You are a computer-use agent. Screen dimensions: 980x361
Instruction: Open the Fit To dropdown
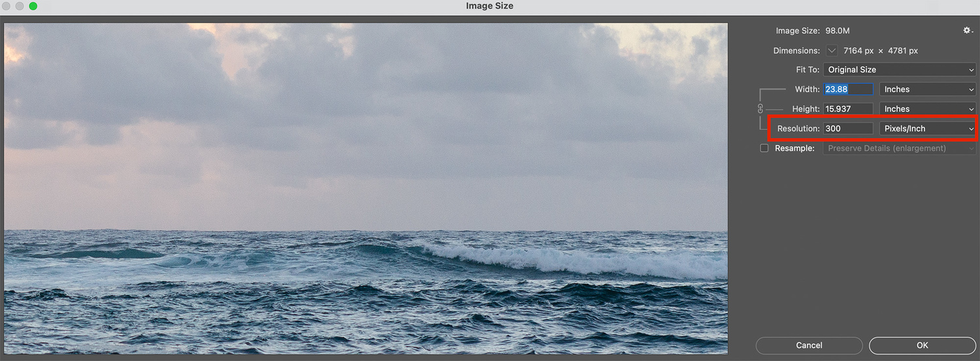pos(899,69)
